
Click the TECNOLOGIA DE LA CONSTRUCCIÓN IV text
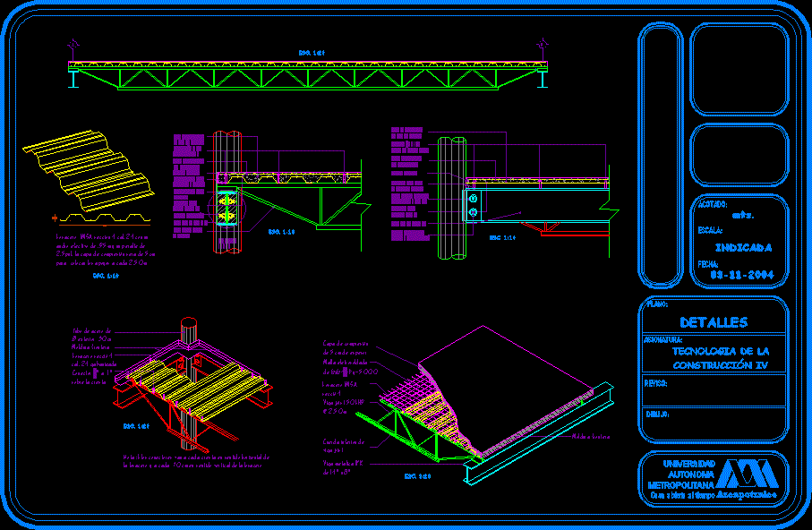click(719, 358)
